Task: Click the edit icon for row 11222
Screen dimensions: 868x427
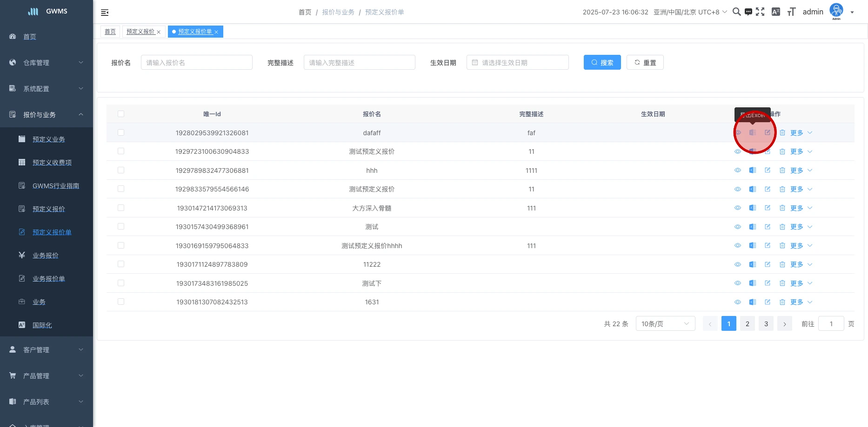Action: coord(768,264)
